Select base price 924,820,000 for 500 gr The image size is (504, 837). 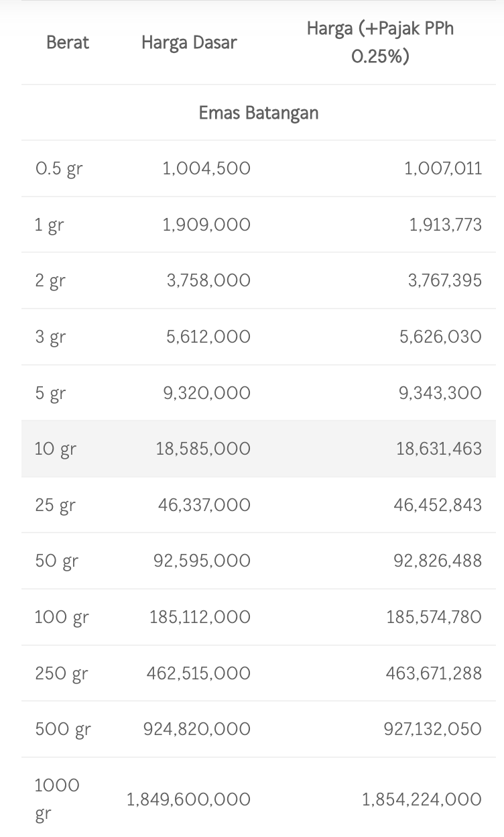click(x=197, y=729)
